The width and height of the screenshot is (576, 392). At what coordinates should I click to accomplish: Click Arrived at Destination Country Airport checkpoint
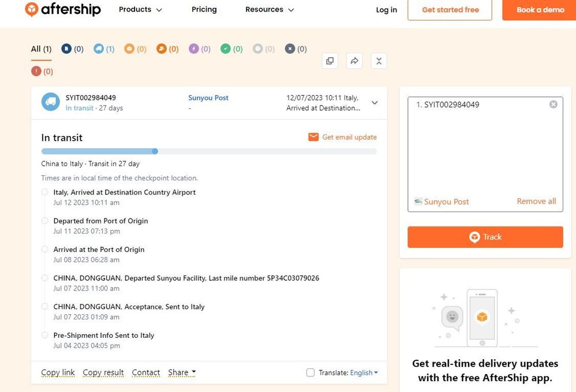tap(125, 192)
